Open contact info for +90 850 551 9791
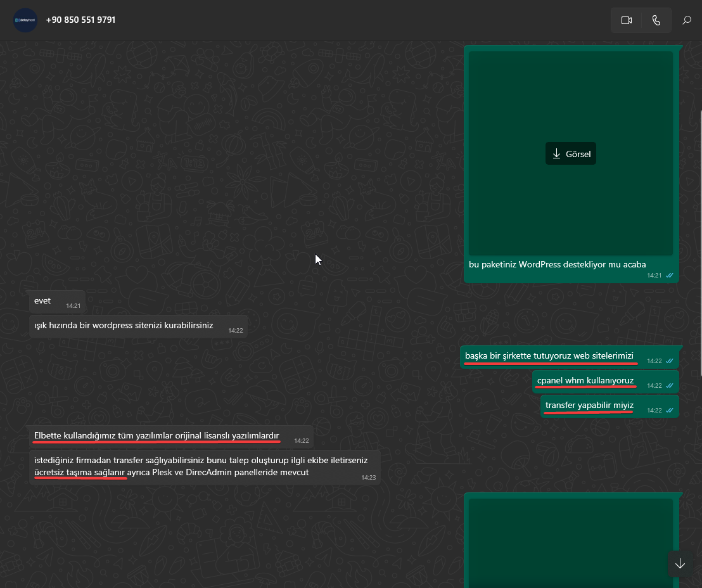 click(x=80, y=20)
